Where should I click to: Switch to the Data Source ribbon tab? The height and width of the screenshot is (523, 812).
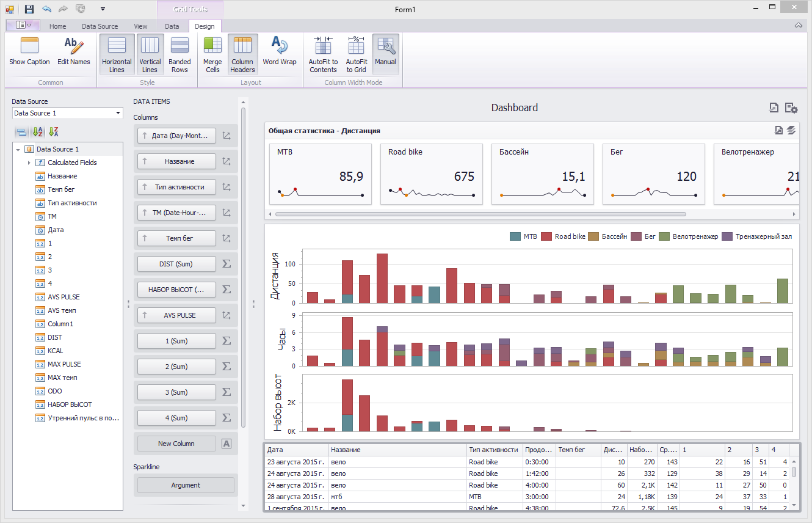pyautogui.click(x=100, y=26)
